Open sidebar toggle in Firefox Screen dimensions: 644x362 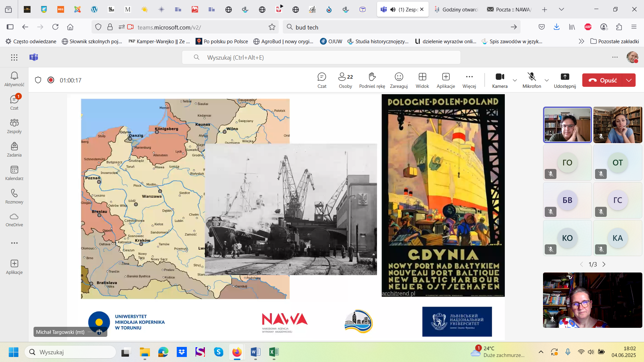coord(10,27)
